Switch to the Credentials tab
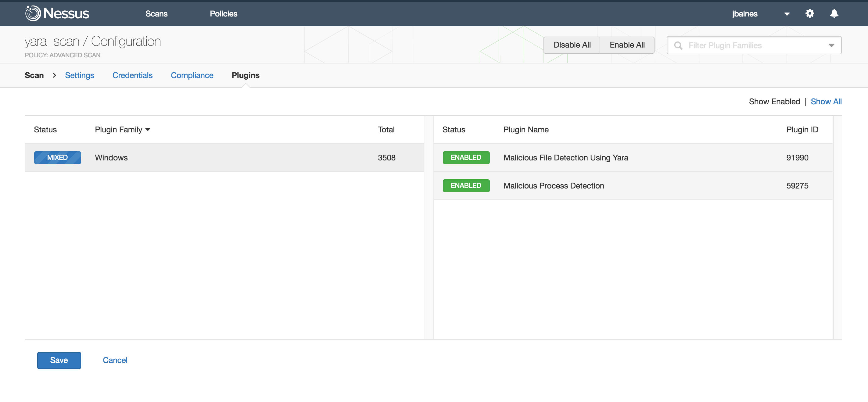 point(132,75)
